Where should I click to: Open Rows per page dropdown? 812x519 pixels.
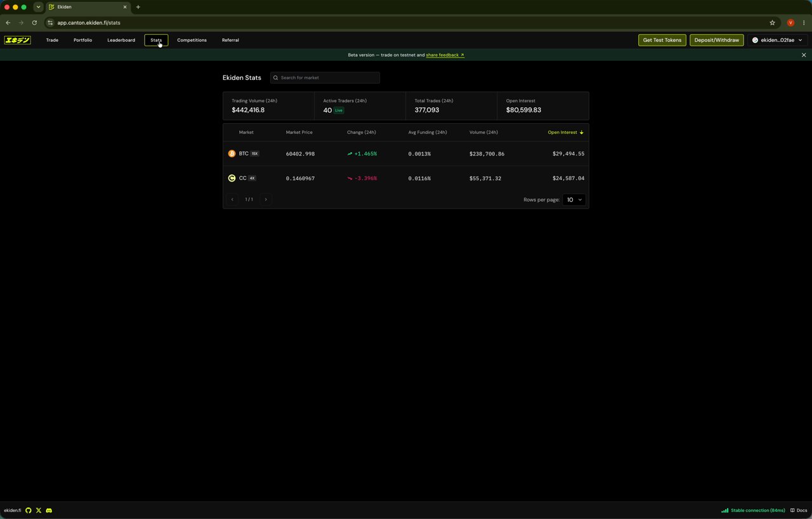[574, 200]
